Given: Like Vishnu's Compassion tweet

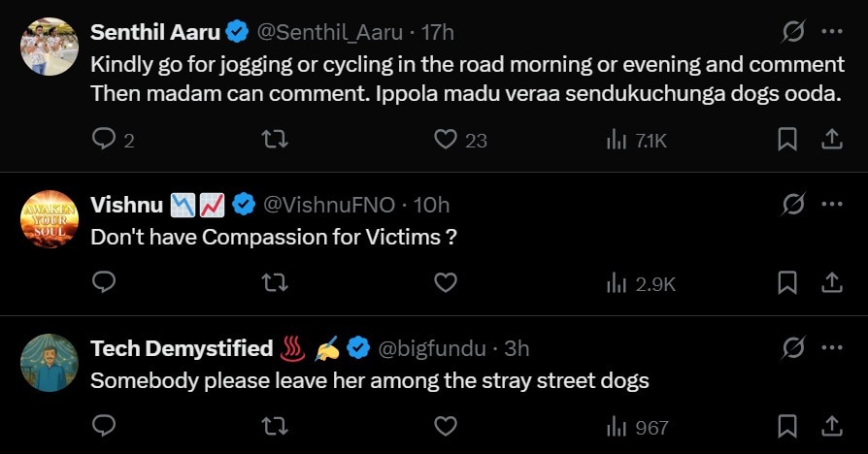Looking at the screenshot, I should tap(446, 282).
